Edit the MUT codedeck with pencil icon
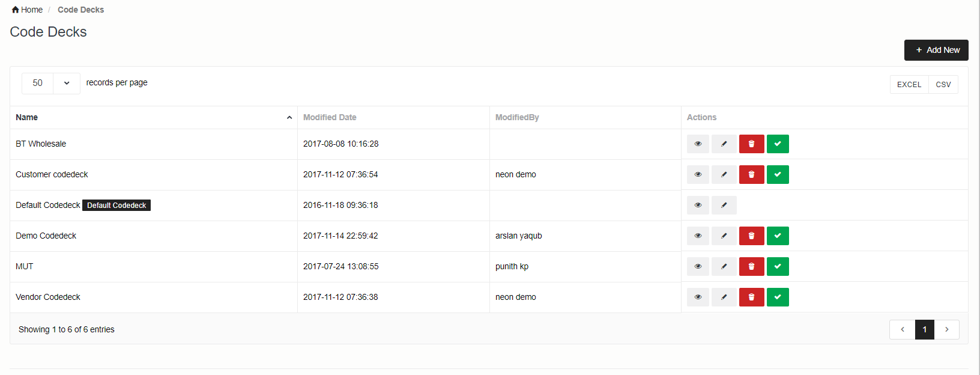The width and height of the screenshot is (980, 375). (x=724, y=267)
